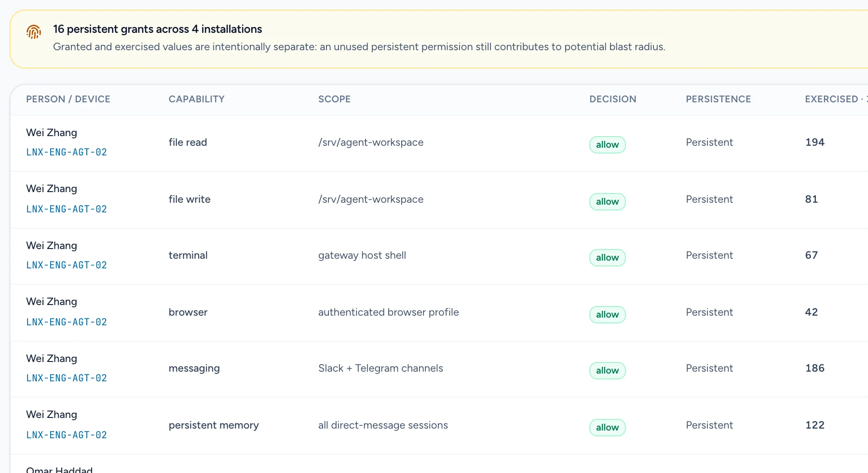Click the allow badge for file write
Viewport: 868px width, 473px height.
coord(608,202)
